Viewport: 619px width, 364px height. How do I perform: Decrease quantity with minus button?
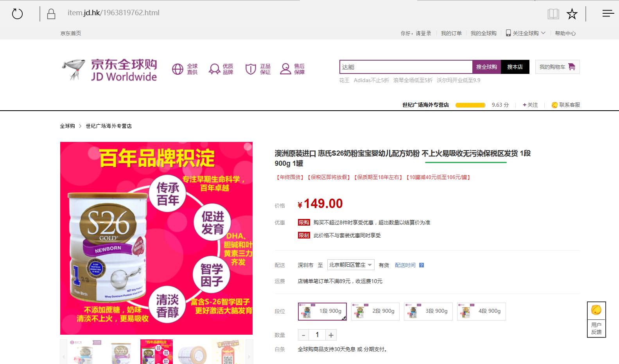click(x=303, y=335)
